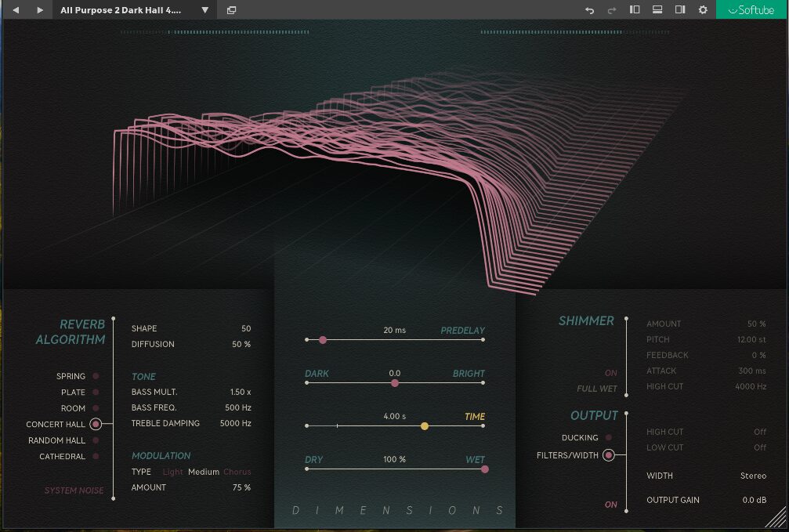The image size is (789, 532).
Task: Click the Softube logo button
Action: [x=751, y=9]
